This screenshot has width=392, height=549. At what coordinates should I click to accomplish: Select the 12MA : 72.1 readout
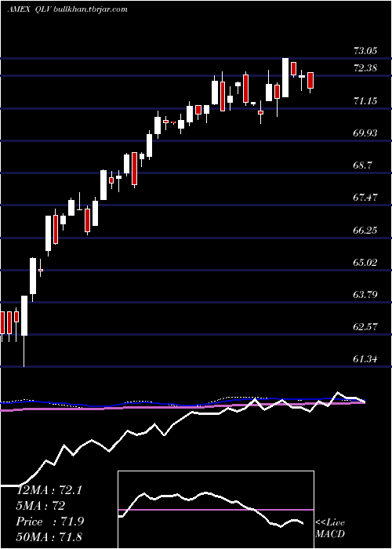pyautogui.click(x=49, y=490)
